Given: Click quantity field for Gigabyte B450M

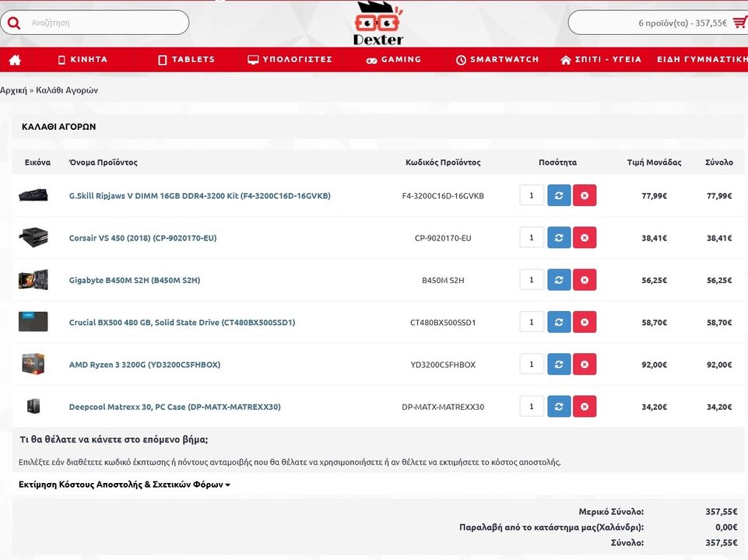Looking at the screenshot, I should [532, 280].
